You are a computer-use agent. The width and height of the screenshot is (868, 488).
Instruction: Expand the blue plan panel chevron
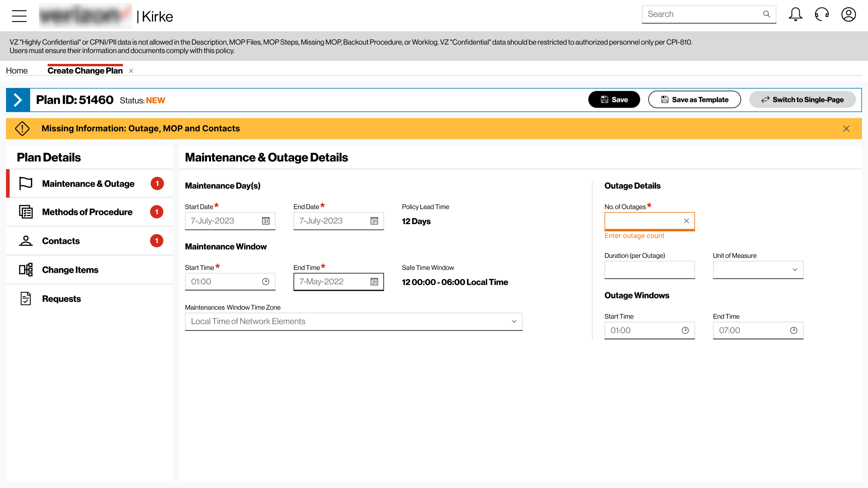click(x=18, y=100)
